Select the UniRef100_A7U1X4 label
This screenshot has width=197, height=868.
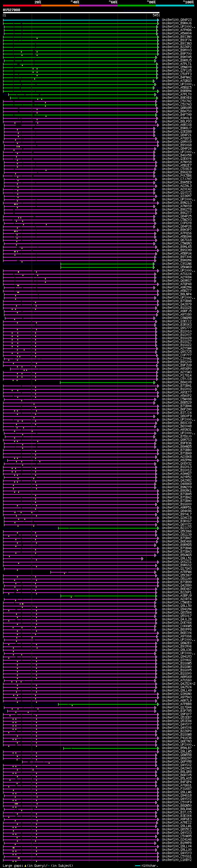click(x=177, y=274)
